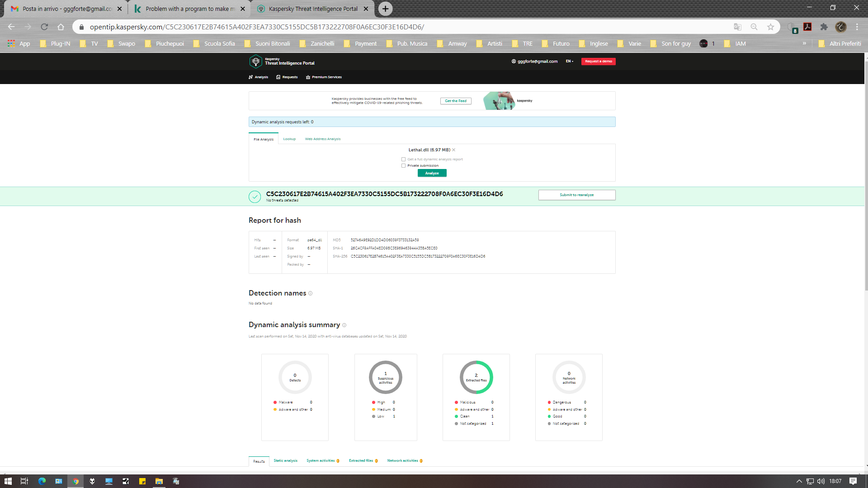This screenshot has width=868, height=488.
Task: Check the Private submission box
Action: (x=403, y=166)
